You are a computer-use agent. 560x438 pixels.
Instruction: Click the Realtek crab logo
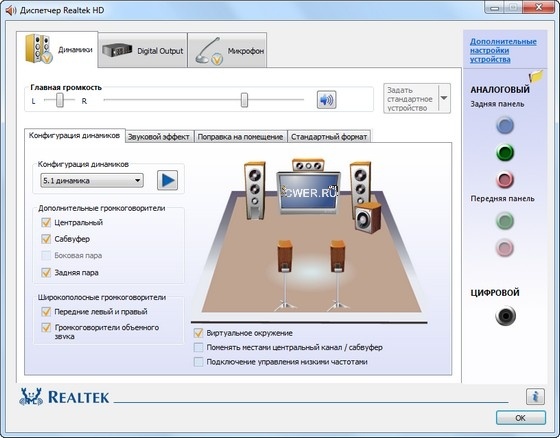click(x=31, y=396)
